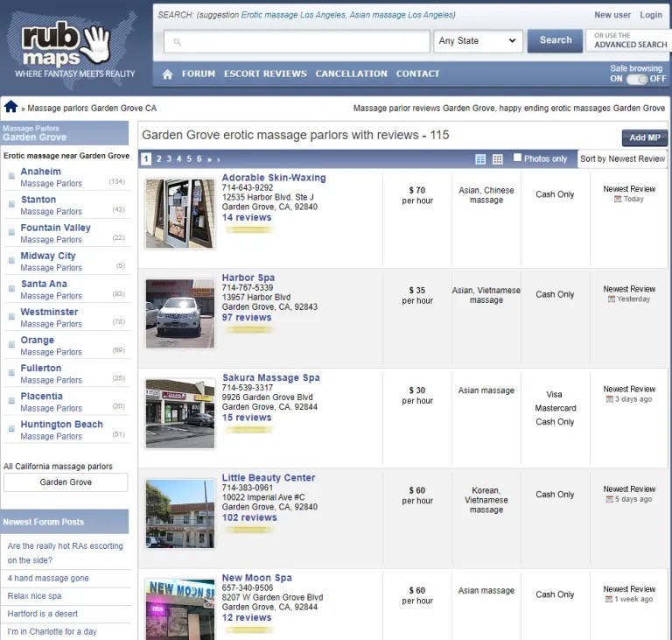Open the Little Beauty Center photo thumbnail
This screenshot has height=640, width=672.
[x=180, y=513]
